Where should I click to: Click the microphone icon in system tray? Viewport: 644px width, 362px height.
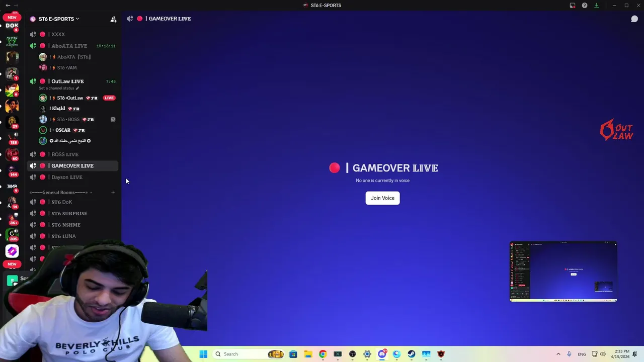point(569,354)
